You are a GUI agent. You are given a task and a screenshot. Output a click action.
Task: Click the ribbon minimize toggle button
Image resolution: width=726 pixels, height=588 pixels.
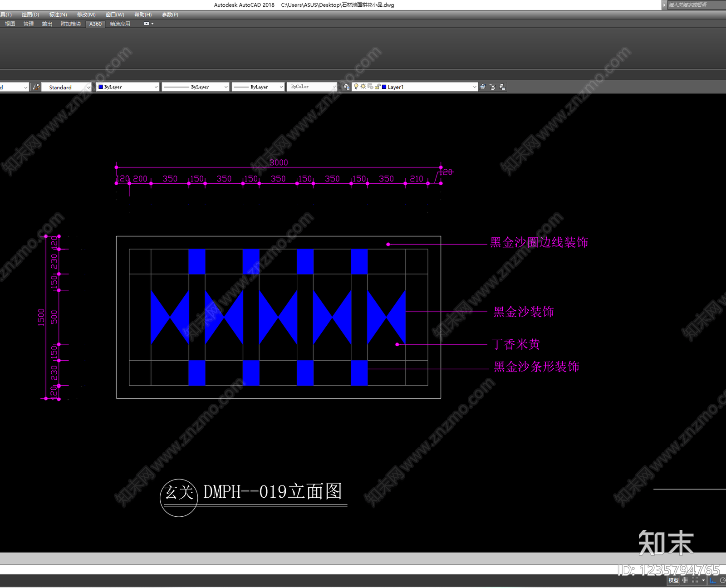pos(146,24)
